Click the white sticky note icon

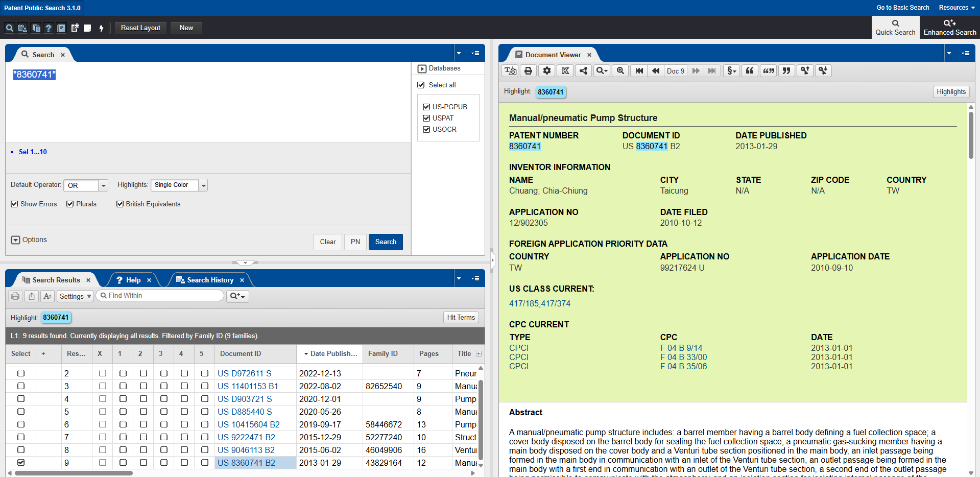pos(87,28)
